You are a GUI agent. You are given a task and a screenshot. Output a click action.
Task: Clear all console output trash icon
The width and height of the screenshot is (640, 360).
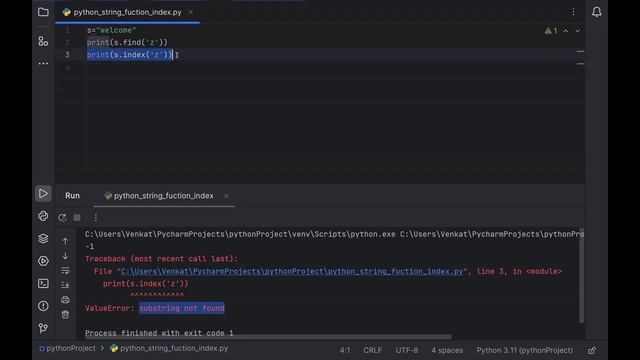[x=65, y=315]
